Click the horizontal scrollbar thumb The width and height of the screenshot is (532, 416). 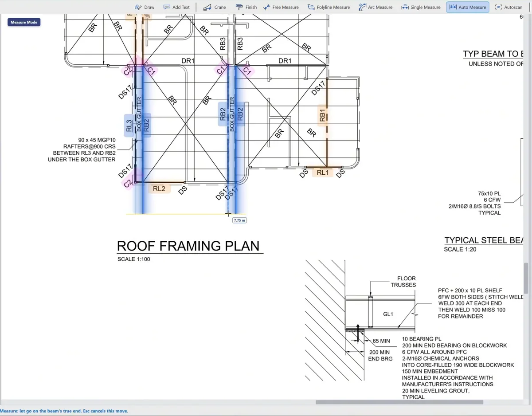click(399, 402)
